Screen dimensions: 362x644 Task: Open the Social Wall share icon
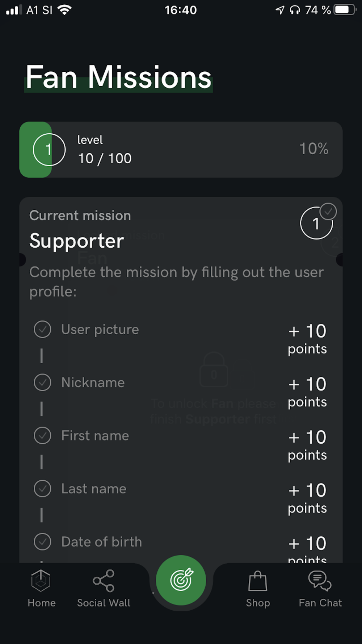[104, 581]
